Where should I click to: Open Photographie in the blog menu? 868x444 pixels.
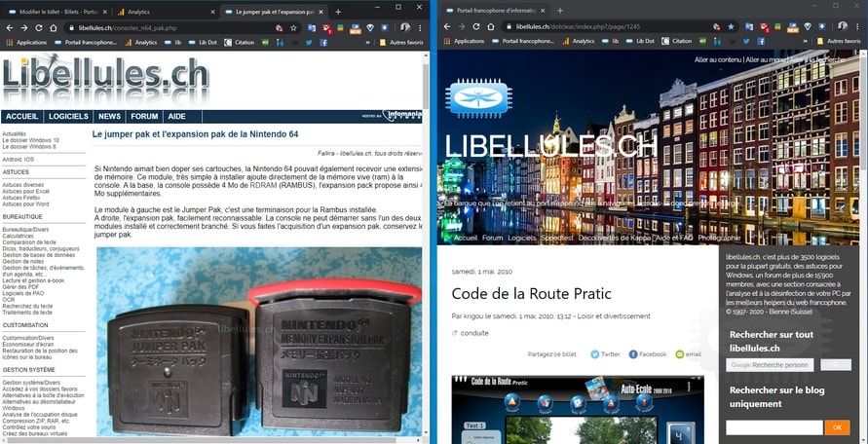pos(719,238)
